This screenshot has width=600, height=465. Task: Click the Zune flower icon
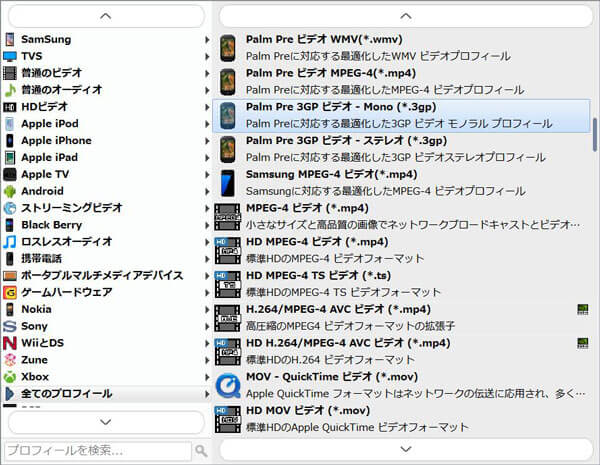coord(10,360)
